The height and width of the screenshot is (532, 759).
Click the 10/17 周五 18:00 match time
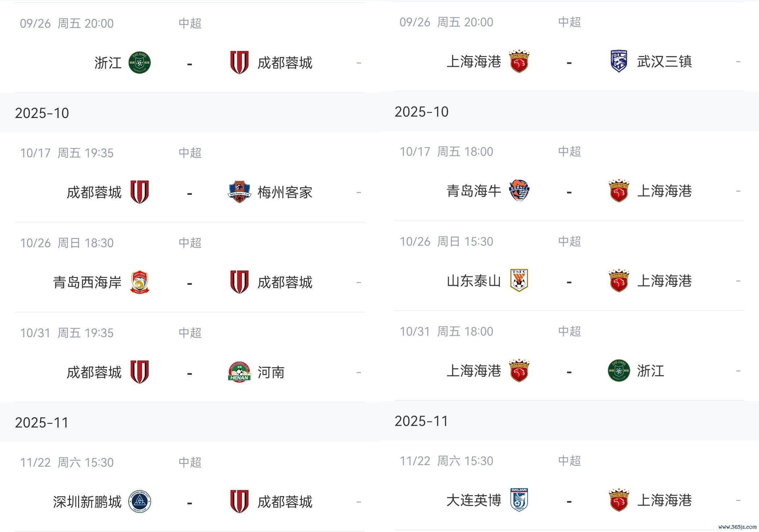coord(446,152)
